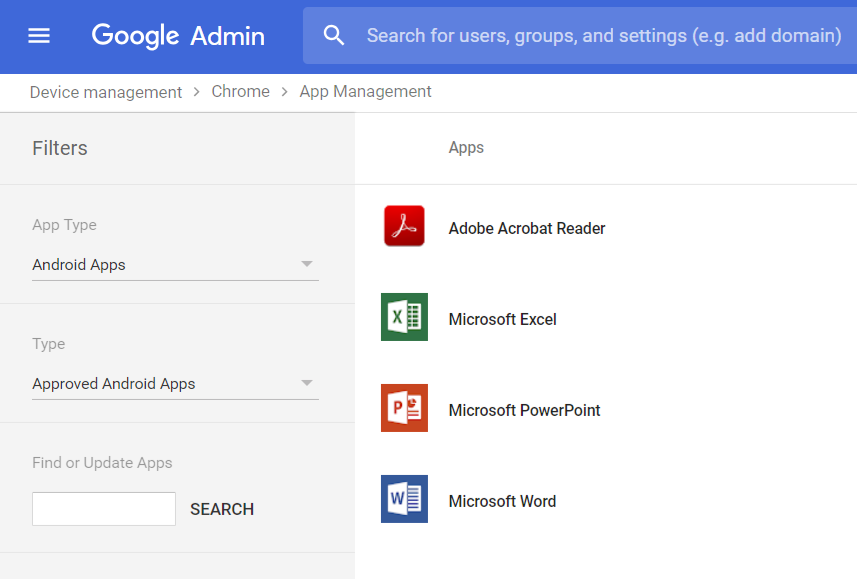Open the Microsoft Excel app entry
The image size is (857, 579).
[x=502, y=319]
